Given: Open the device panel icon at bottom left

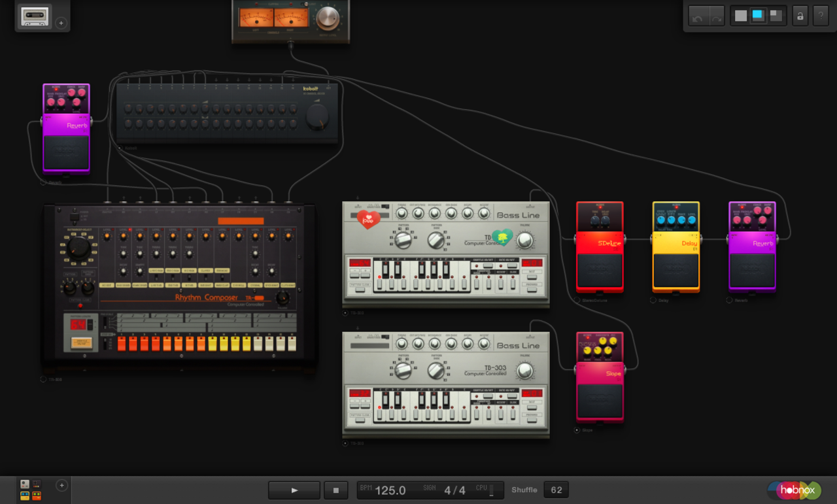Looking at the screenshot, I should pyautogui.click(x=31, y=490).
